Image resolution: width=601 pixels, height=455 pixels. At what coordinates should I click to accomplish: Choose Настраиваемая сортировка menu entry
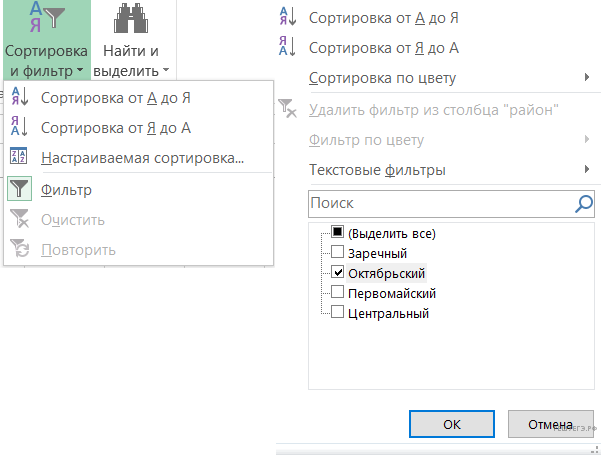click(142, 158)
